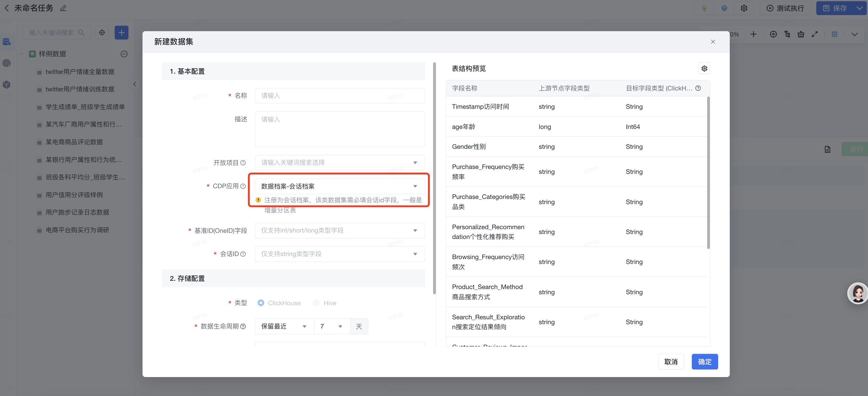
Task: Click the back arrow next to 未命名任务
Action: coord(7,8)
